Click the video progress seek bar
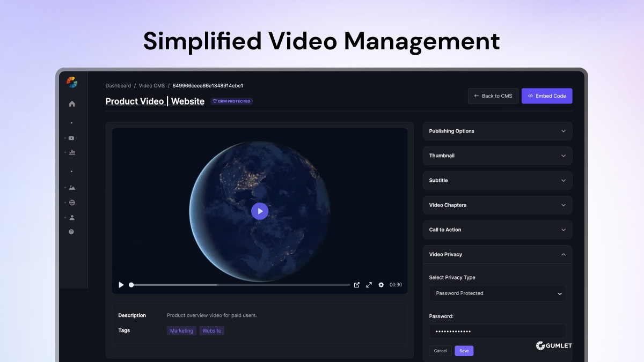 (x=241, y=285)
